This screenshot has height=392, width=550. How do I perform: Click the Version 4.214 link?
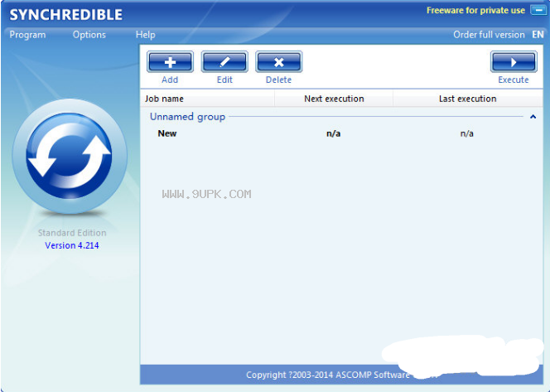tap(72, 245)
